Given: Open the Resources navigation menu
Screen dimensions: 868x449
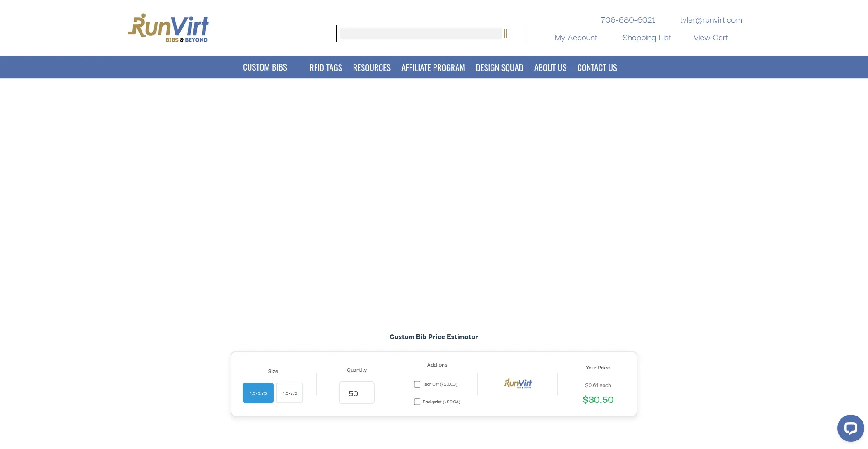Looking at the screenshot, I should 372,68.
